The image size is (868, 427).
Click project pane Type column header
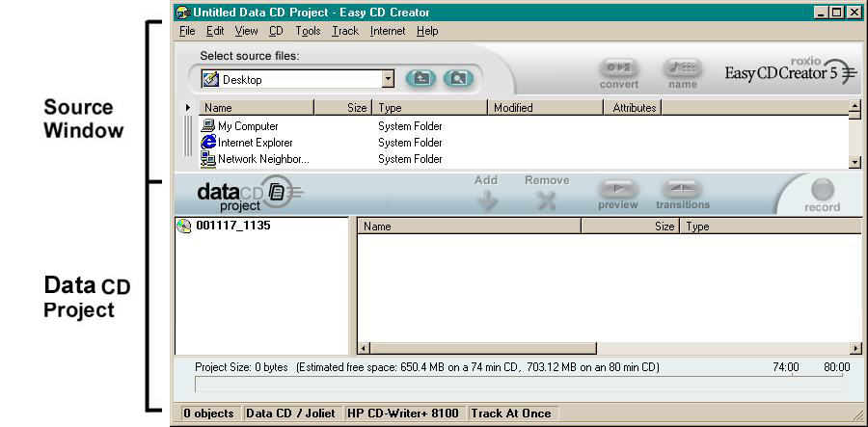771,226
